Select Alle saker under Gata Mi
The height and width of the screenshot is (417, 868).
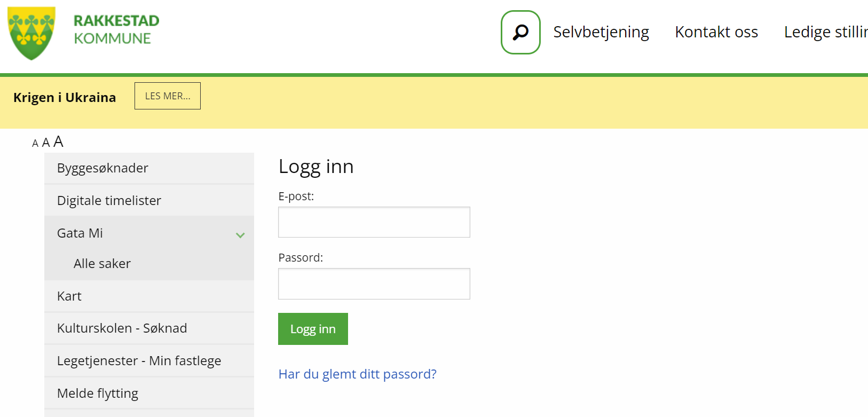pos(102,264)
